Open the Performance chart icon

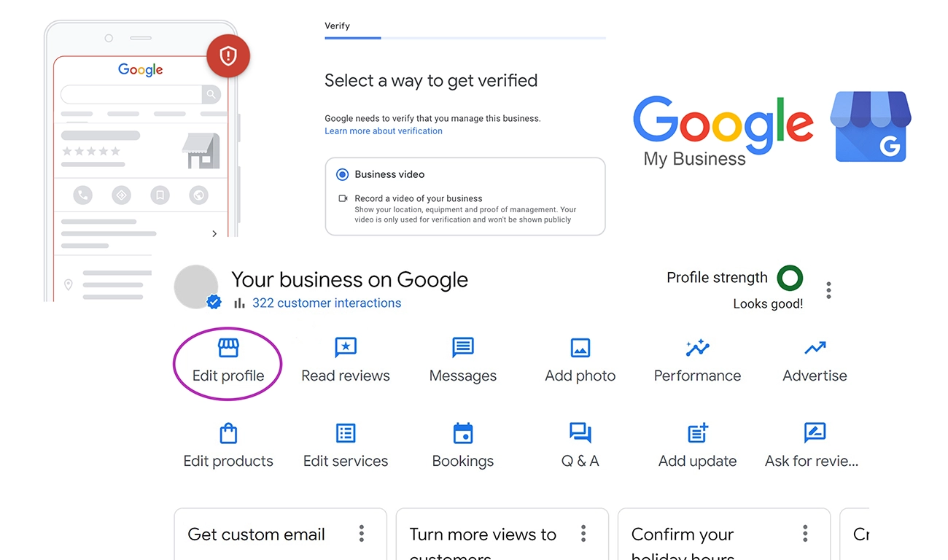pos(697,348)
